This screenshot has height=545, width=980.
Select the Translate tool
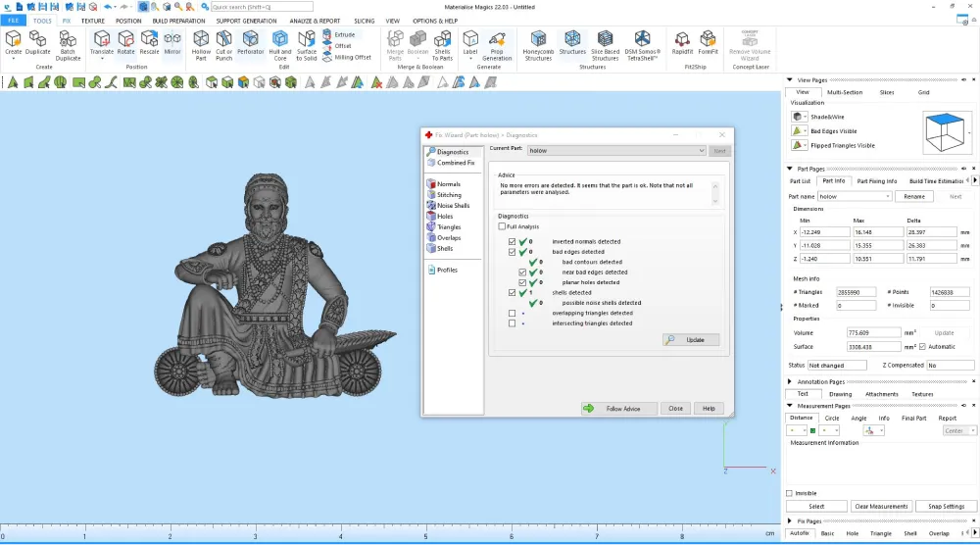pyautogui.click(x=101, y=43)
